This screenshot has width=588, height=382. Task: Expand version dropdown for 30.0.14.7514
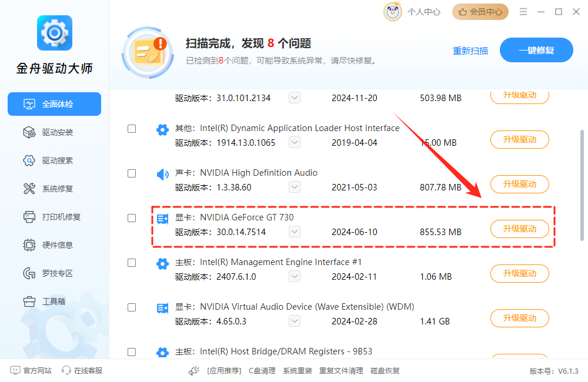295,232
